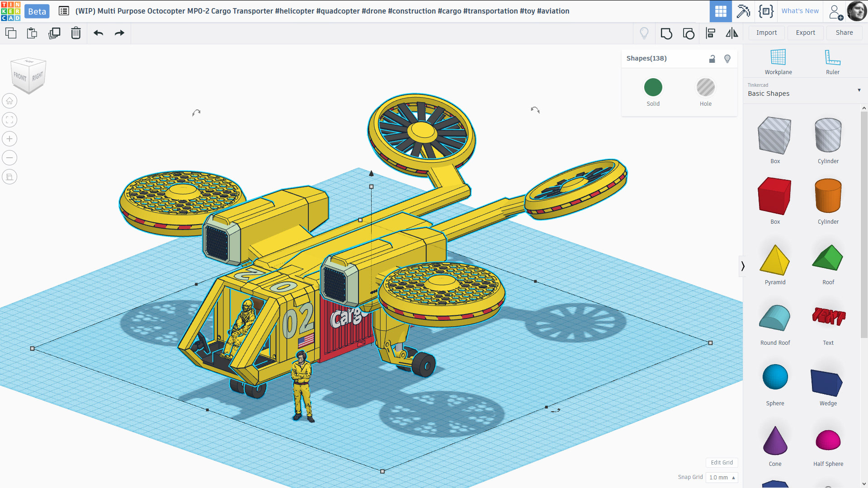Open the Snap Grid size dropdown
Image resolution: width=868 pixels, height=488 pixels.
722,477
